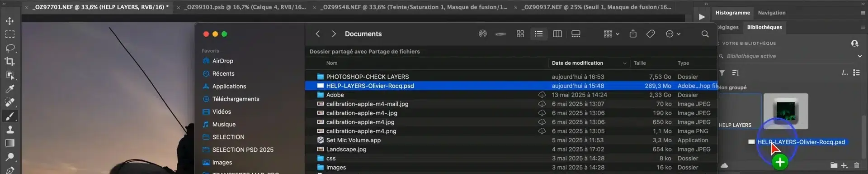
Task: Select the Object Selection tool
Action: 9,75
